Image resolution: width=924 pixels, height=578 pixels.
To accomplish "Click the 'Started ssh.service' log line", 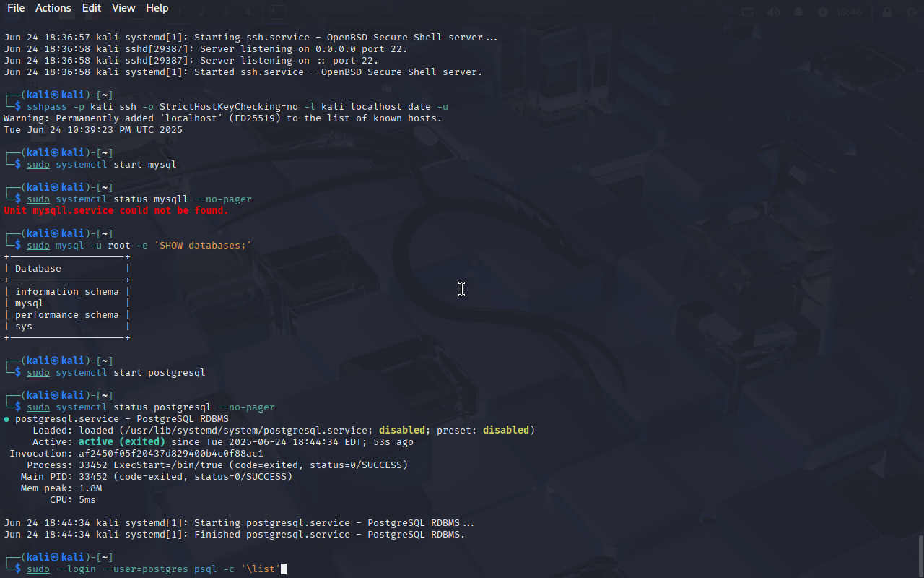I will 243,72.
